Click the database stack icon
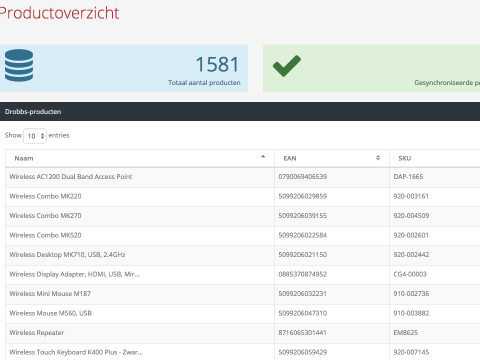Screen dimensions: 480x360 click(x=19, y=65)
